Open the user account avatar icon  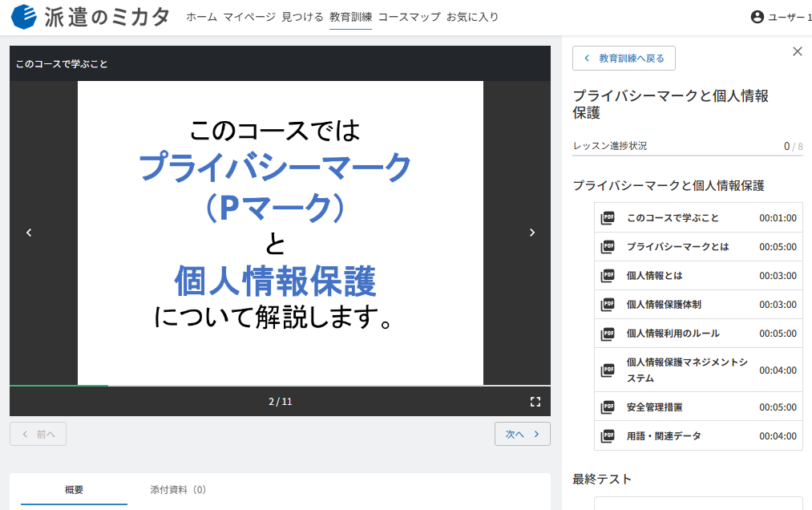pos(757,17)
